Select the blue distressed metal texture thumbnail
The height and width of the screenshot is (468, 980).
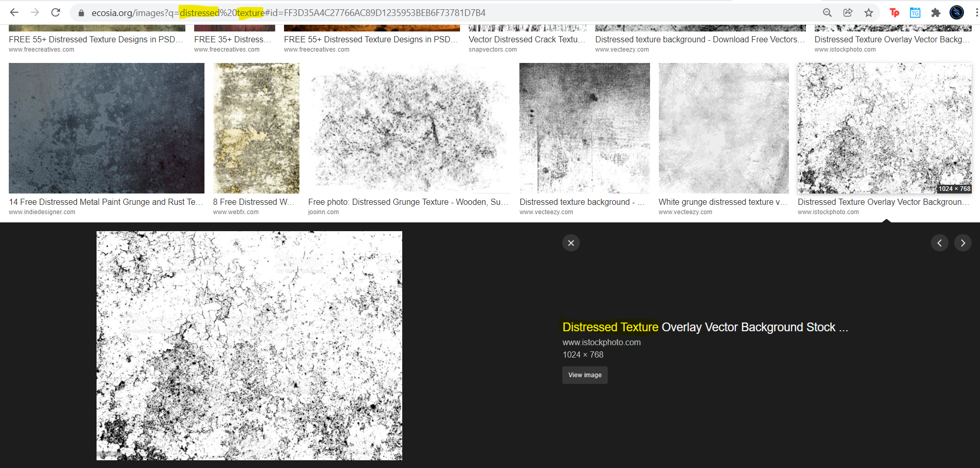106,128
